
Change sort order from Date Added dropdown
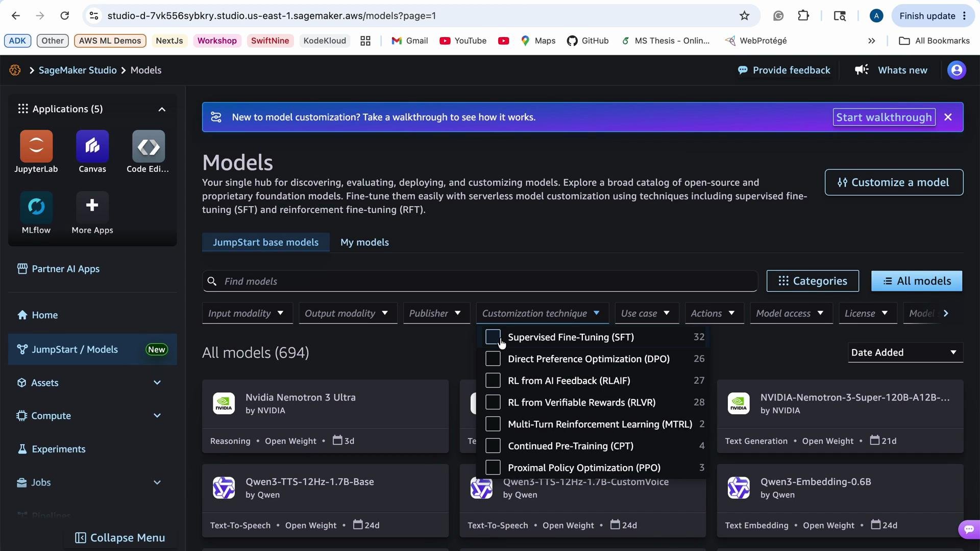pos(905,353)
